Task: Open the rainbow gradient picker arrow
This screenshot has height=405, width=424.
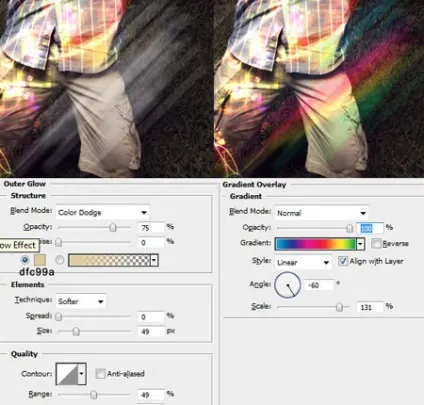Action: (x=360, y=244)
